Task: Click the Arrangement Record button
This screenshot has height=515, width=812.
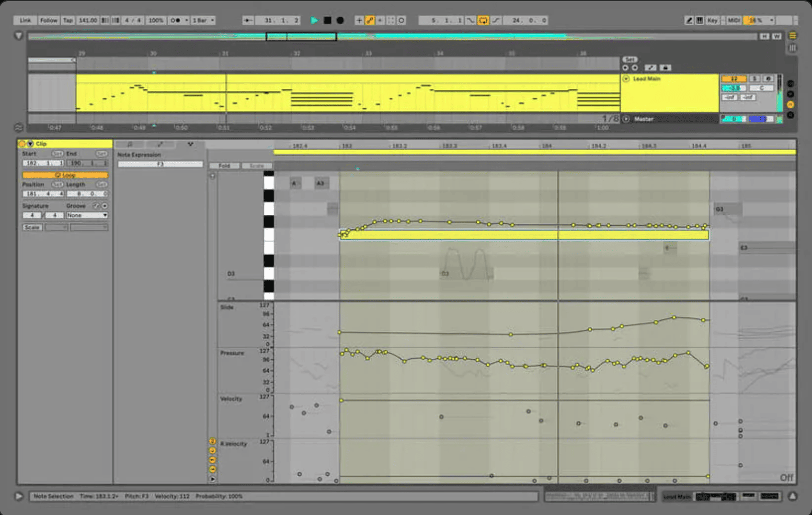Action: (x=340, y=20)
